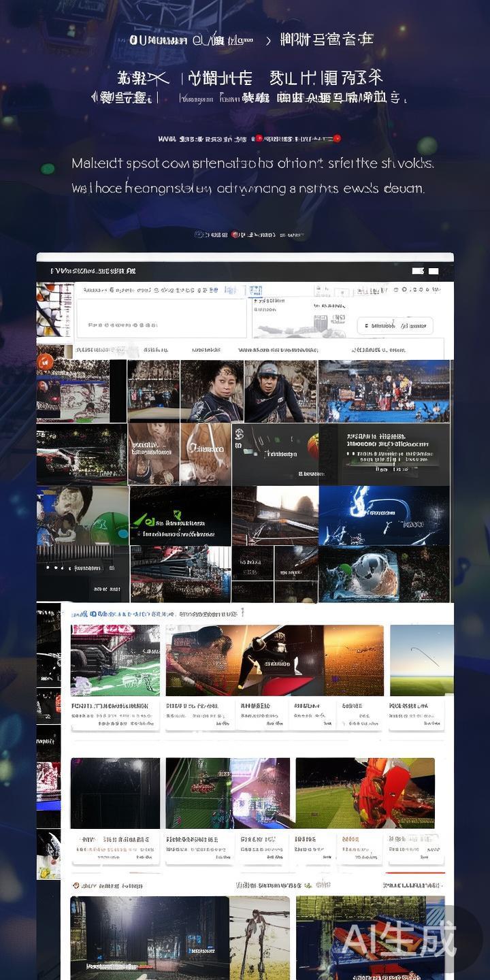Open the stadium crowd thumbnail with blue floor
Screen dimensions: 490x980
pos(384,391)
